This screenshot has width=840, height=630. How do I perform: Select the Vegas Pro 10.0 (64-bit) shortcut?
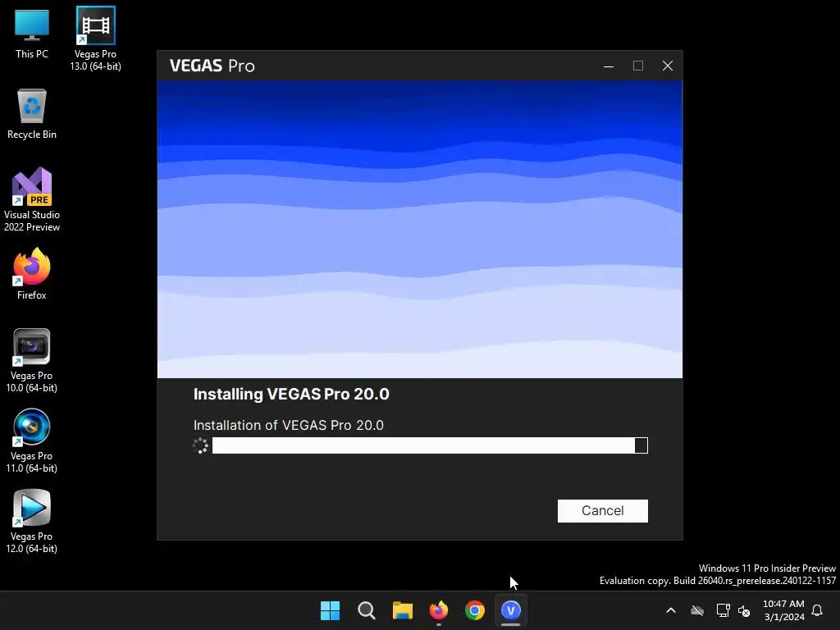[32, 361]
